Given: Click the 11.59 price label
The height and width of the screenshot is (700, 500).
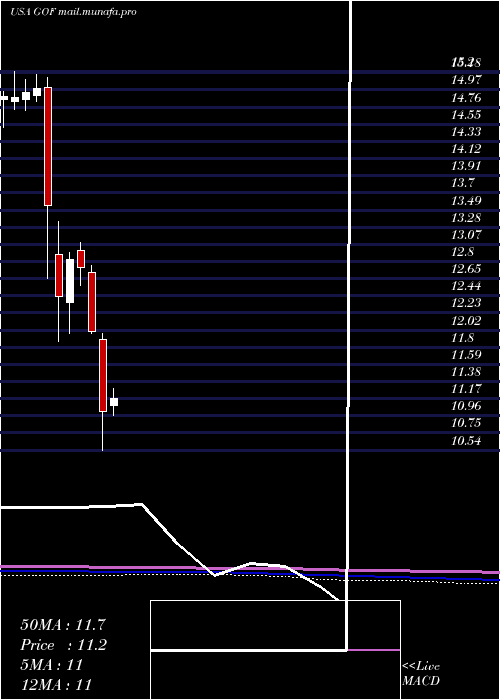Looking at the screenshot, I should (467, 355).
